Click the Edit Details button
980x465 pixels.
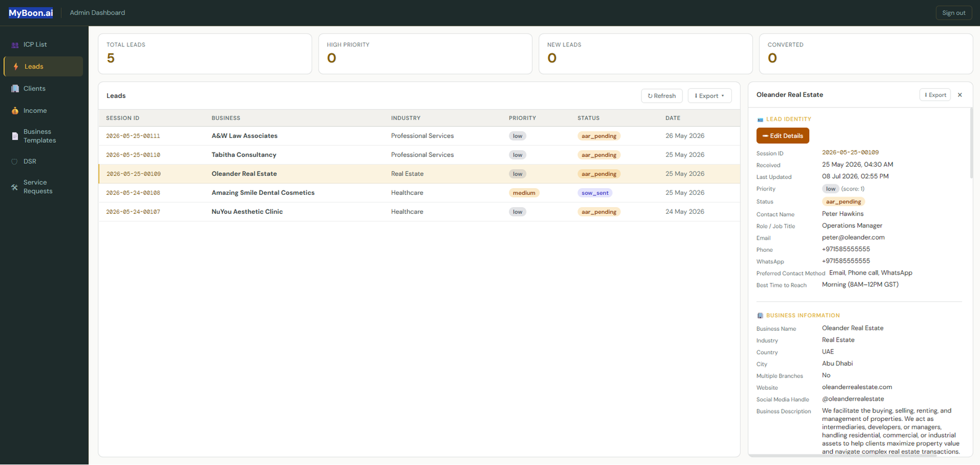pyautogui.click(x=783, y=136)
